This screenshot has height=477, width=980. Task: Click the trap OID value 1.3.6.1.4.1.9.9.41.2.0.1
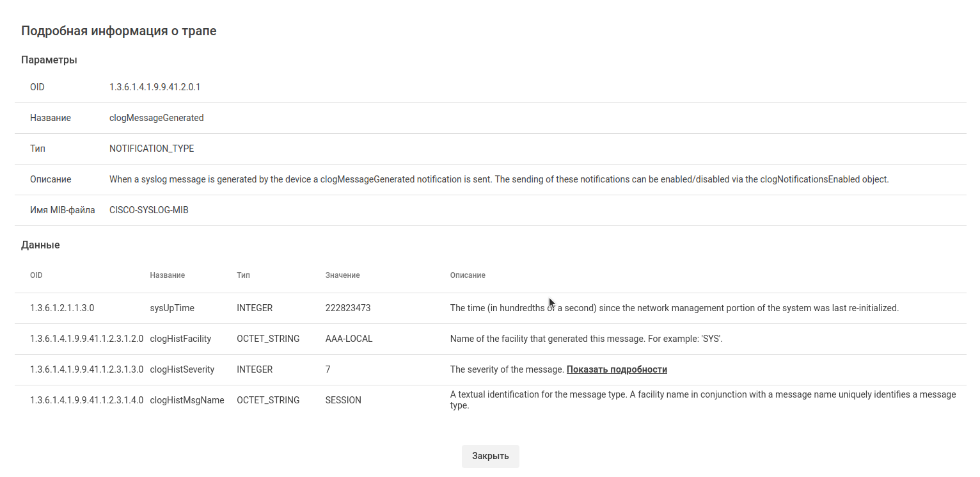(155, 87)
